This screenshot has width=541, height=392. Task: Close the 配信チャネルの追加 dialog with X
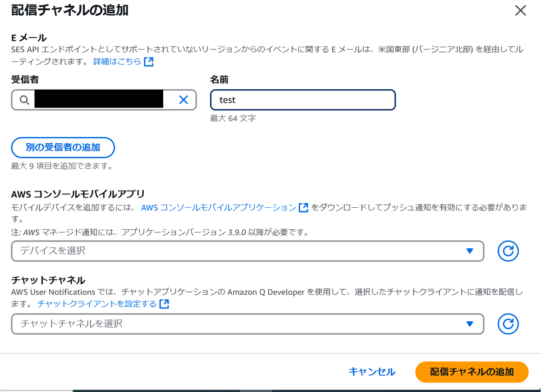point(521,11)
